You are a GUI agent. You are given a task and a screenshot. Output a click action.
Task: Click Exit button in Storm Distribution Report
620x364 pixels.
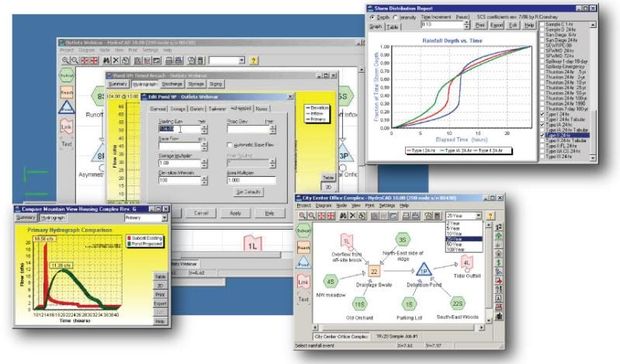coord(513,25)
